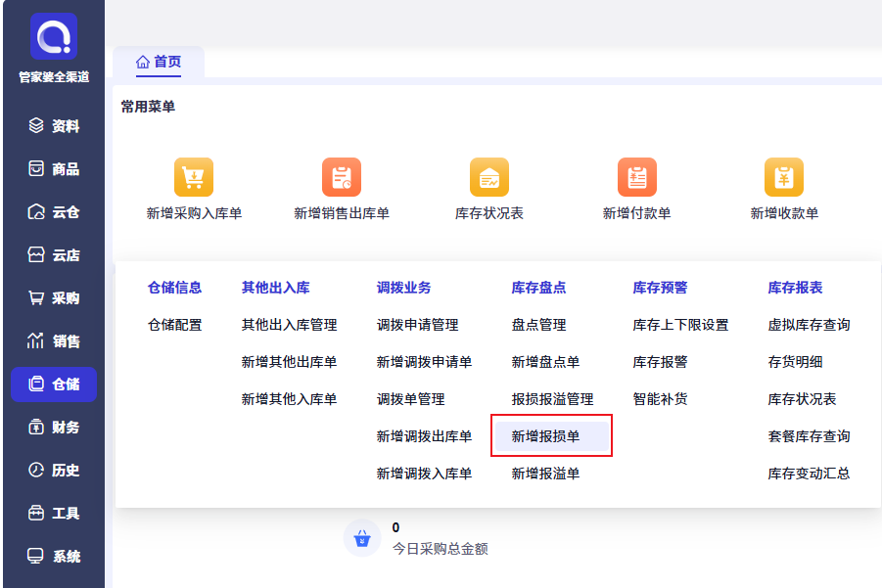Click the basket icon beside 今日采购总金额
Viewport: 882px width, 588px height.
click(362, 538)
